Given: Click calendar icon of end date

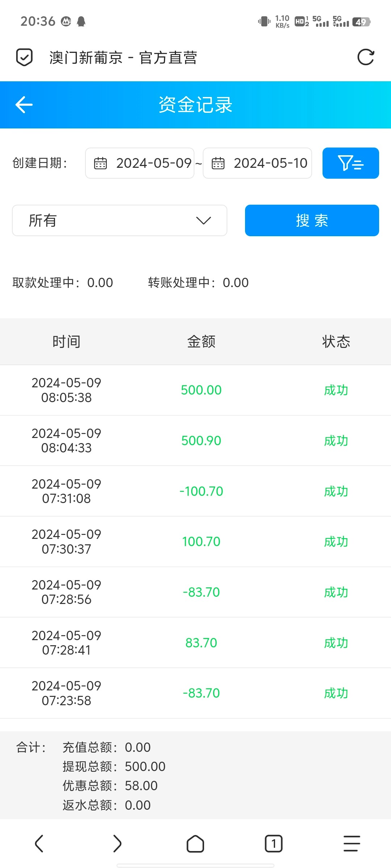Looking at the screenshot, I should tap(218, 163).
